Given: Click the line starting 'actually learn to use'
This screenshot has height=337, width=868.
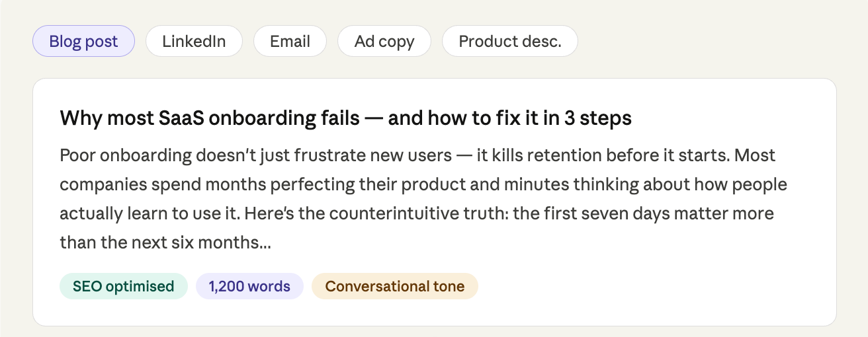Looking at the screenshot, I should pyautogui.click(x=416, y=214).
